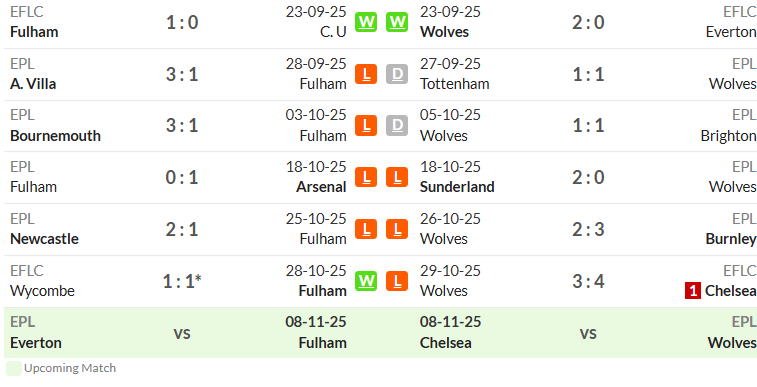Click the orange L badge next to Sunderland
The width and height of the screenshot is (757, 387).
click(397, 178)
